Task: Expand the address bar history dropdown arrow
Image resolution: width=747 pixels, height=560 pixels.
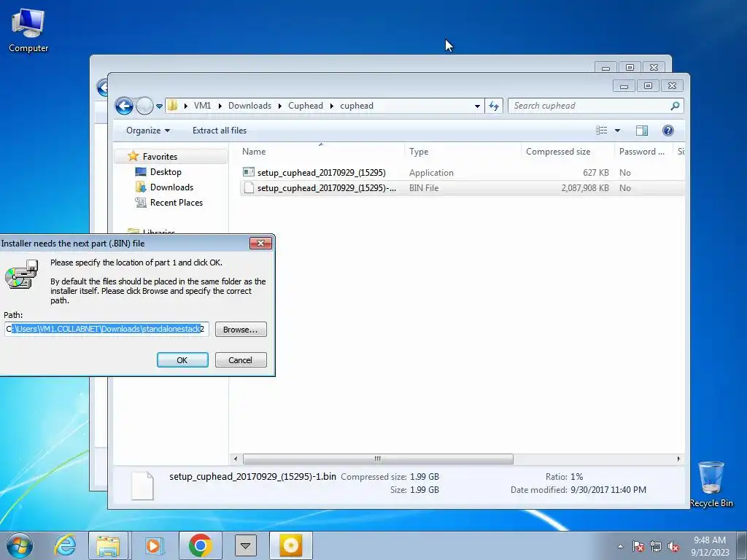Action: [477, 106]
